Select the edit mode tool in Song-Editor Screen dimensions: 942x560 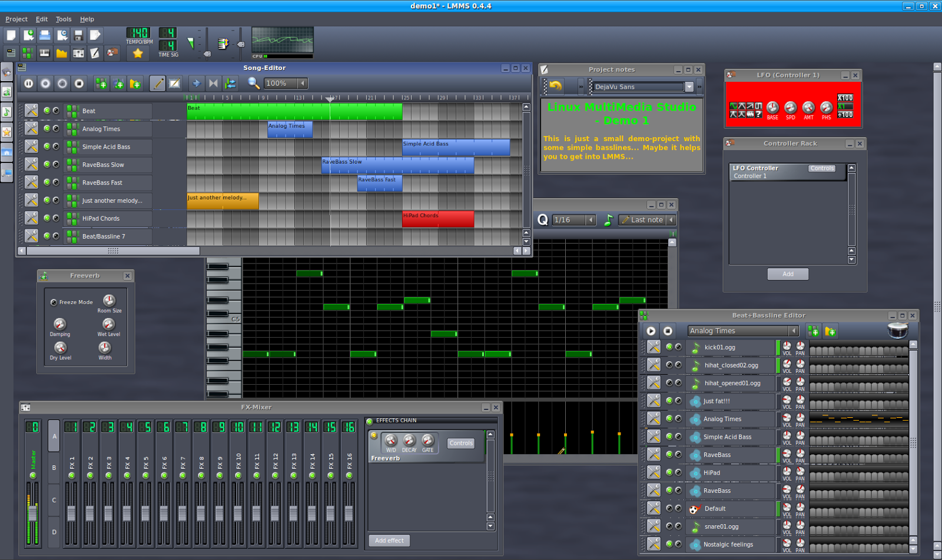[x=175, y=83]
